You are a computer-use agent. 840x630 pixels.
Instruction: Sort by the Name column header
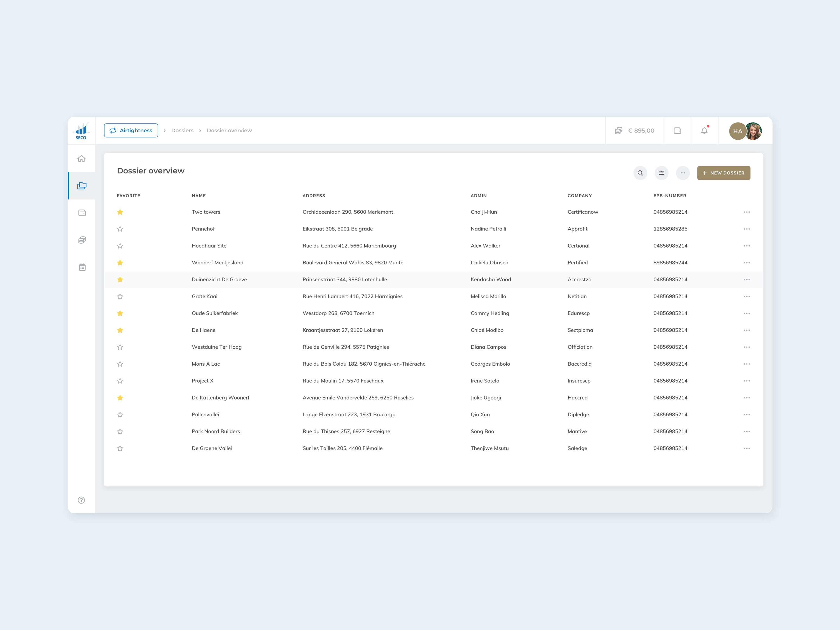pyautogui.click(x=199, y=196)
